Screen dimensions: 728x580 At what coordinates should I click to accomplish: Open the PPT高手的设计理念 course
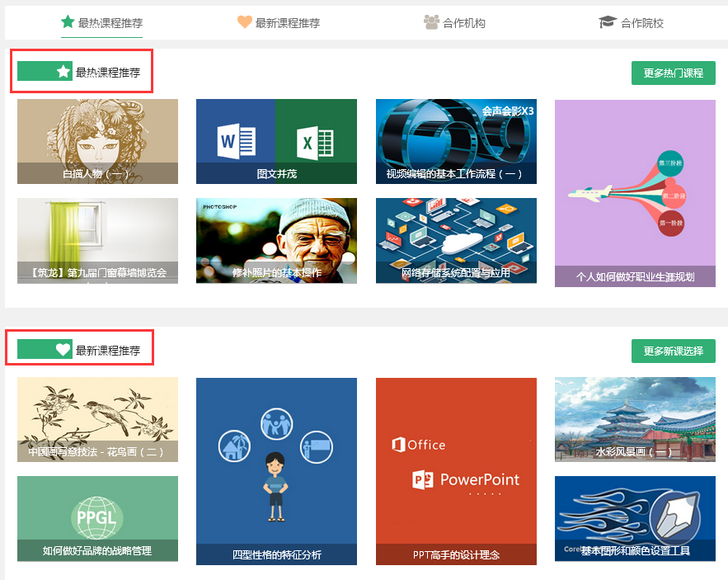coord(456,471)
